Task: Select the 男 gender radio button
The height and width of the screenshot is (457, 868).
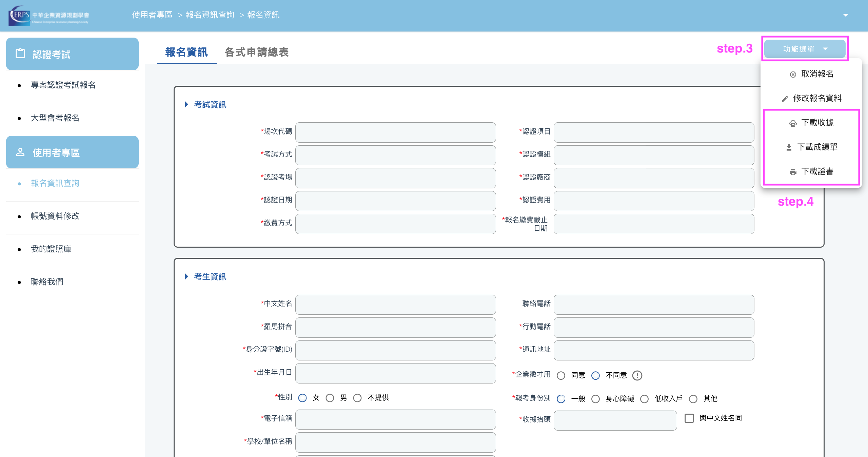Action: 330,398
